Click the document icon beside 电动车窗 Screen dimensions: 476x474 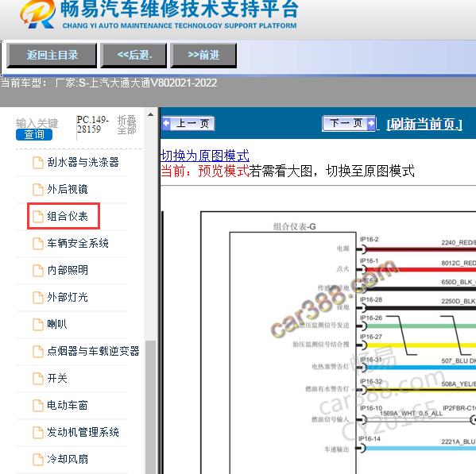pyautogui.click(x=38, y=406)
